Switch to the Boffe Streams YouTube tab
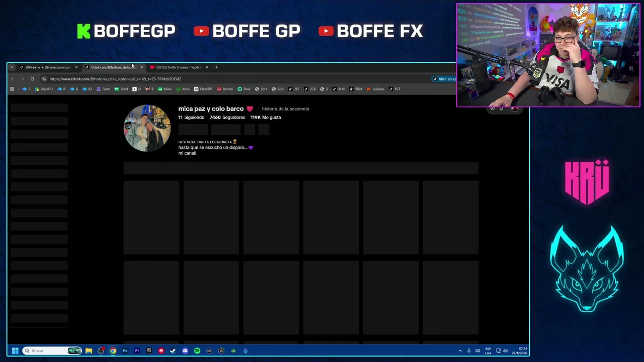 pos(179,67)
